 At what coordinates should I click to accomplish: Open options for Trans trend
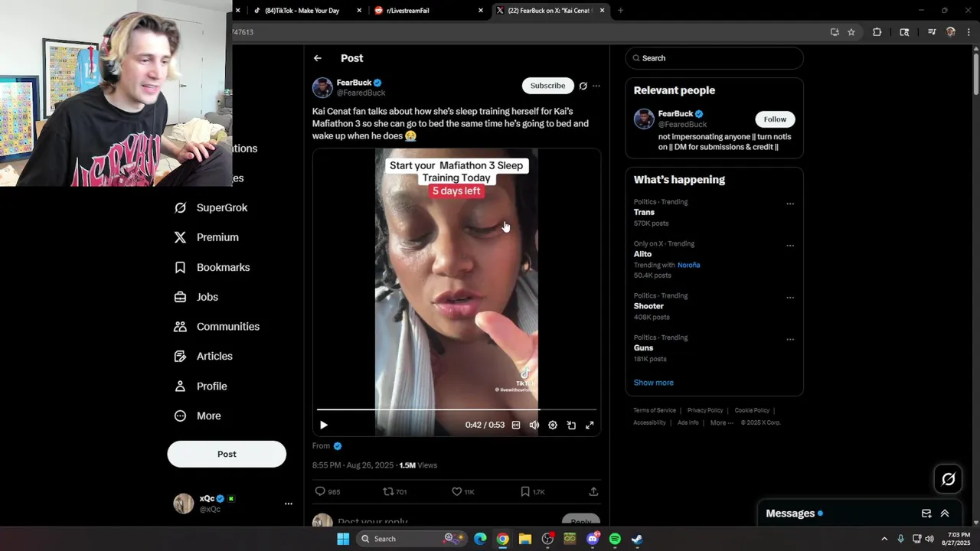click(x=790, y=204)
